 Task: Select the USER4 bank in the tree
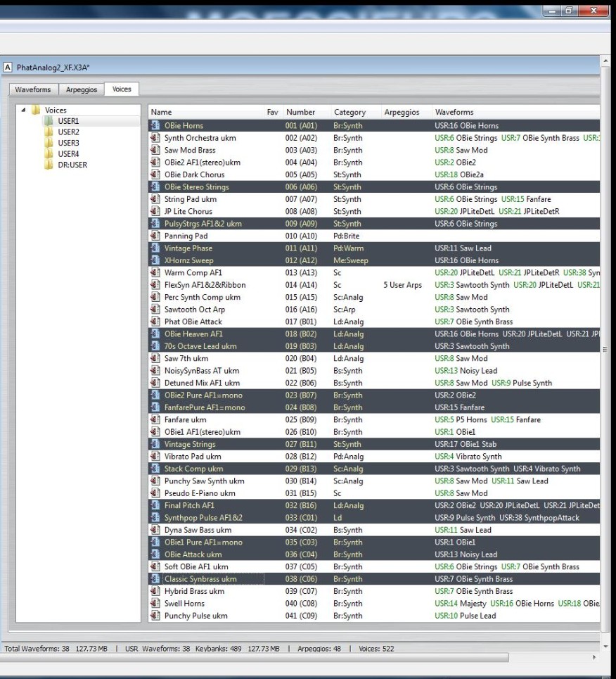(x=68, y=154)
